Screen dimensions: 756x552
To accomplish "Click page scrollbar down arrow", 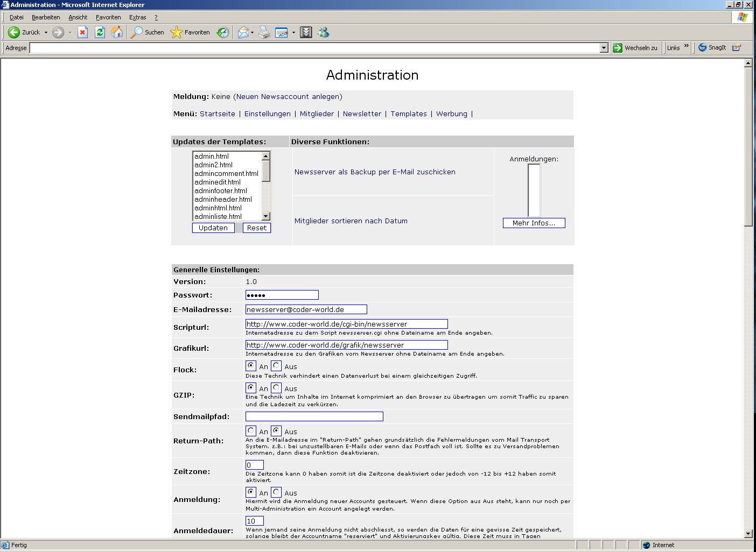I will point(748,533).
